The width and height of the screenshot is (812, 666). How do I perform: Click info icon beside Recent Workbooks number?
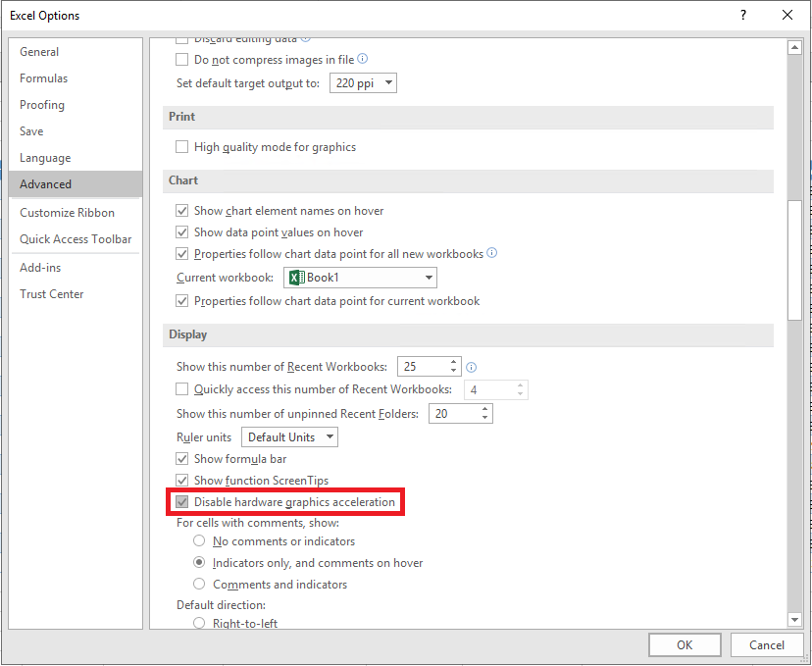(x=472, y=367)
